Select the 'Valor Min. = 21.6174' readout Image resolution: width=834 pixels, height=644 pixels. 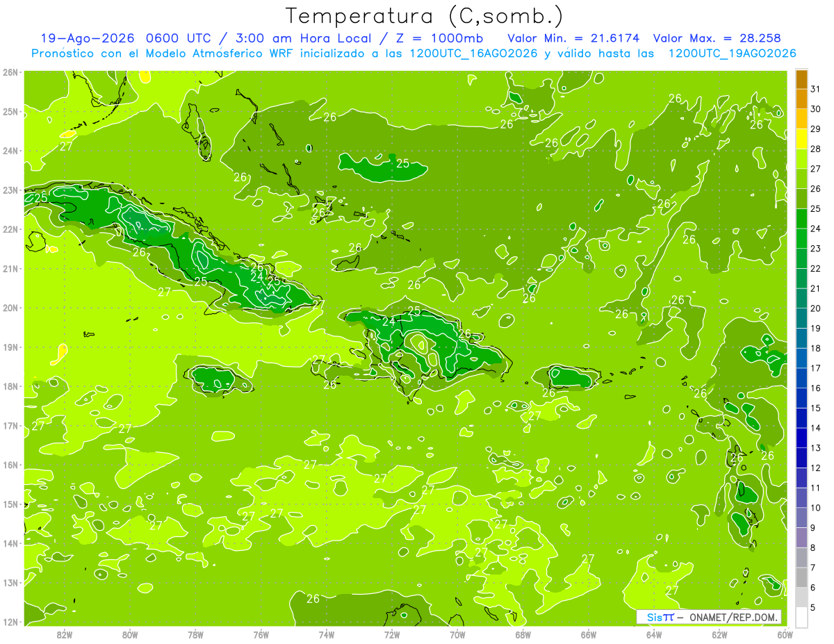pyautogui.click(x=573, y=38)
